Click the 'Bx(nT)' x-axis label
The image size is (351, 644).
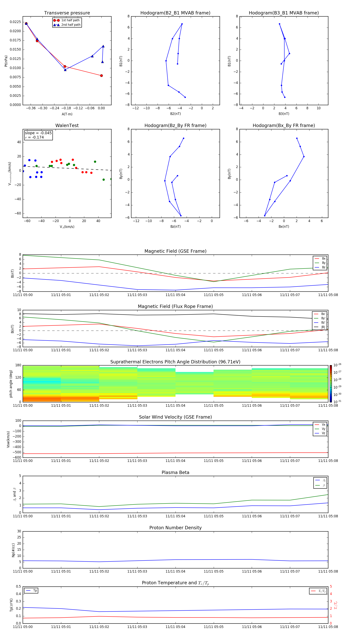coord(284,227)
